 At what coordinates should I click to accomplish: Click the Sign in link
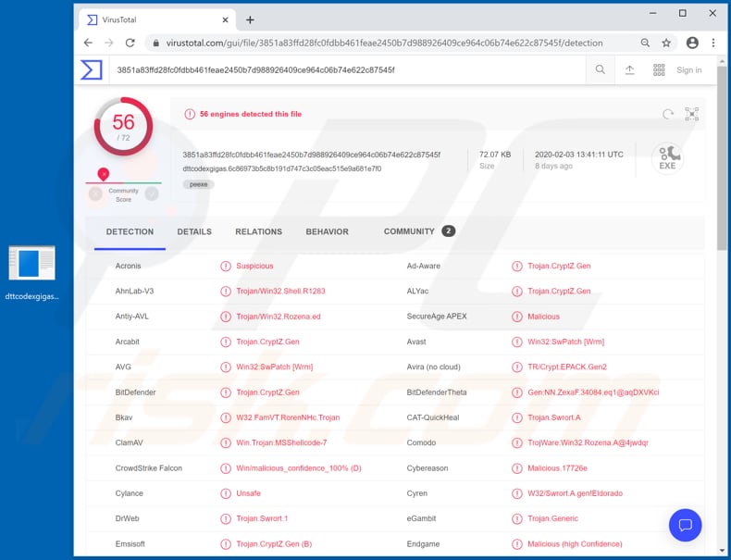click(x=688, y=70)
